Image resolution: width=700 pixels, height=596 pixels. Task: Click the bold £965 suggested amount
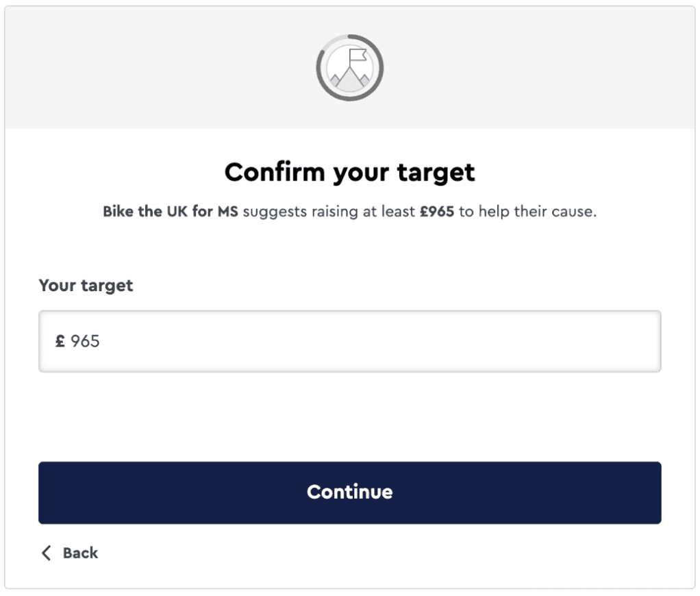pyautogui.click(x=436, y=212)
